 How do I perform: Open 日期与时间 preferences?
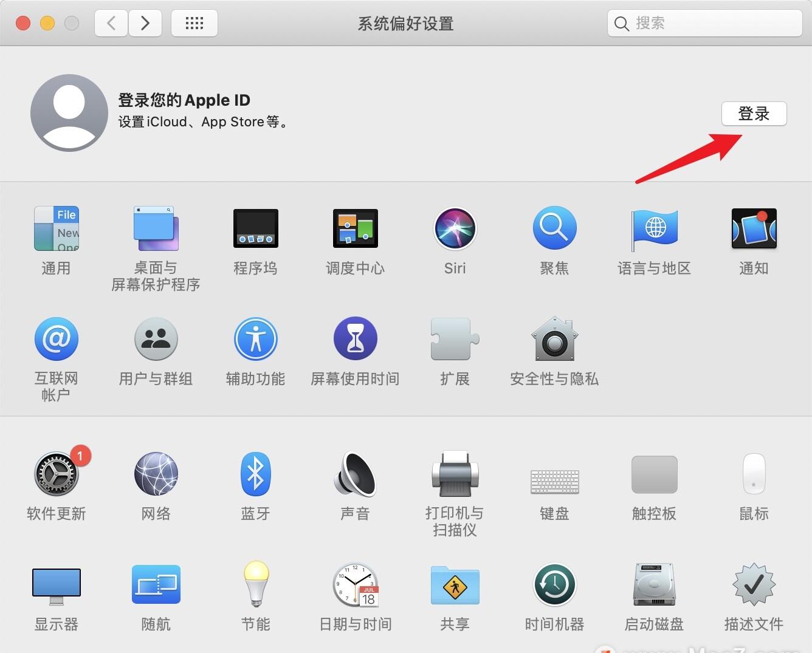pyautogui.click(x=355, y=584)
